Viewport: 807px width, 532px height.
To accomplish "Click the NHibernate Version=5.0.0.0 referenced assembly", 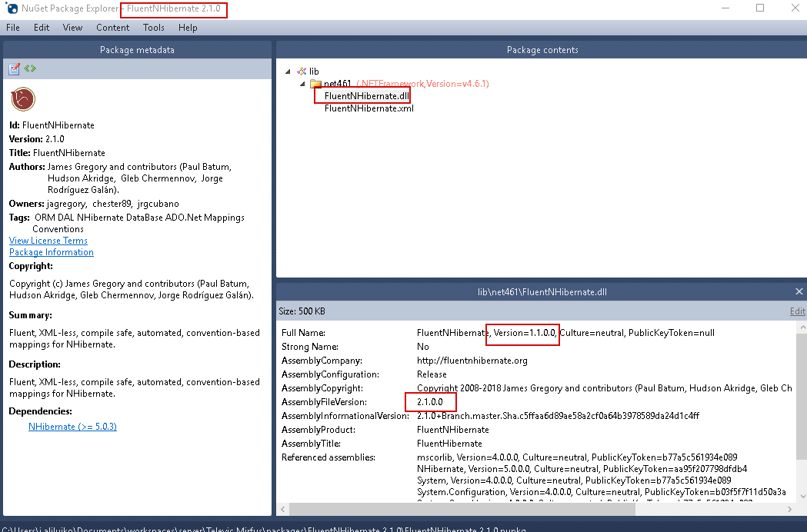I will point(582,469).
